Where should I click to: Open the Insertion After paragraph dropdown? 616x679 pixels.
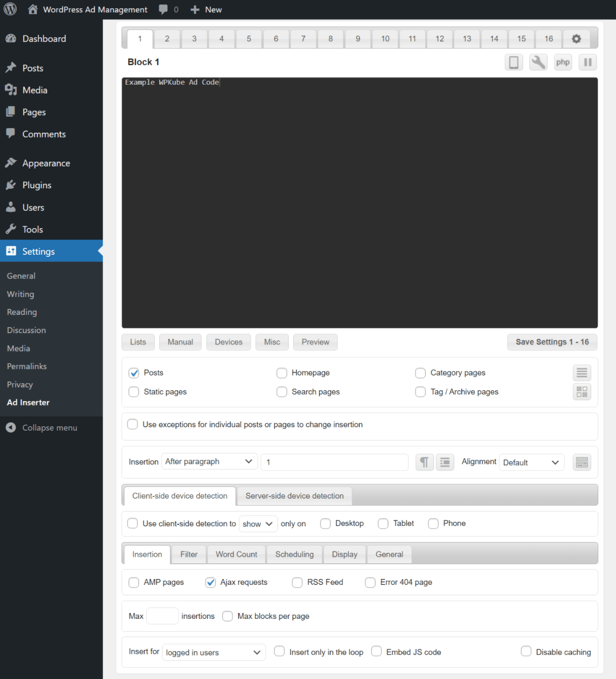tap(209, 462)
